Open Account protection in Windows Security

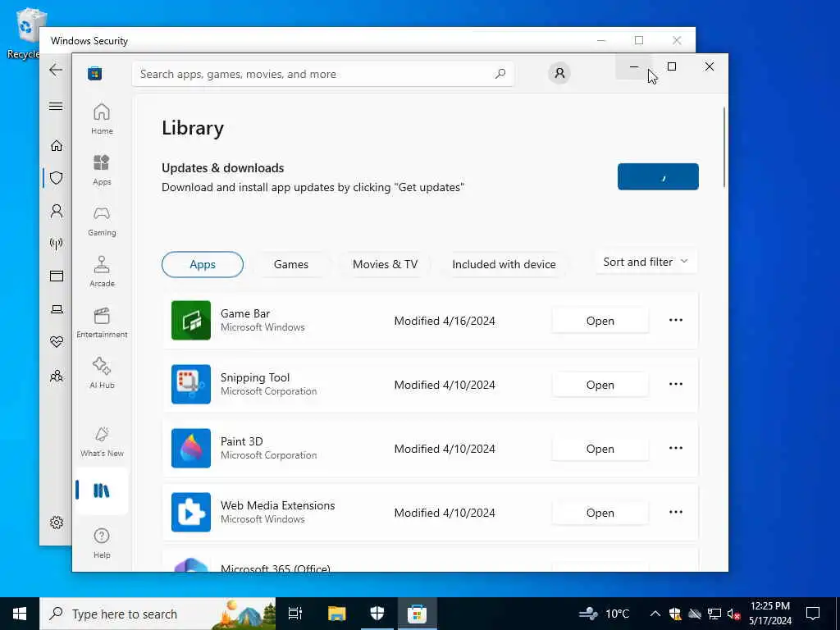coord(57,211)
